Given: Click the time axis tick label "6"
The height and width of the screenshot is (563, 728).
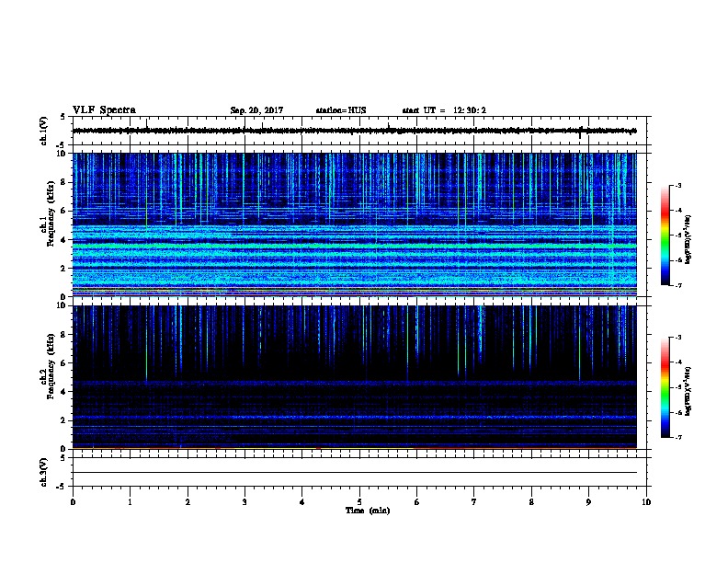Looking at the screenshot, I should point(417,502).
